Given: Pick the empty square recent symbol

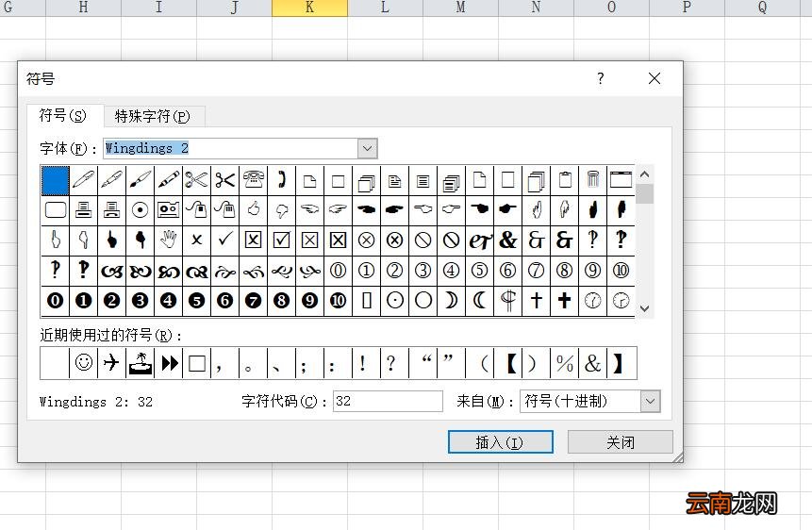Looking at the screenshot, I should (x=196, y=363).
